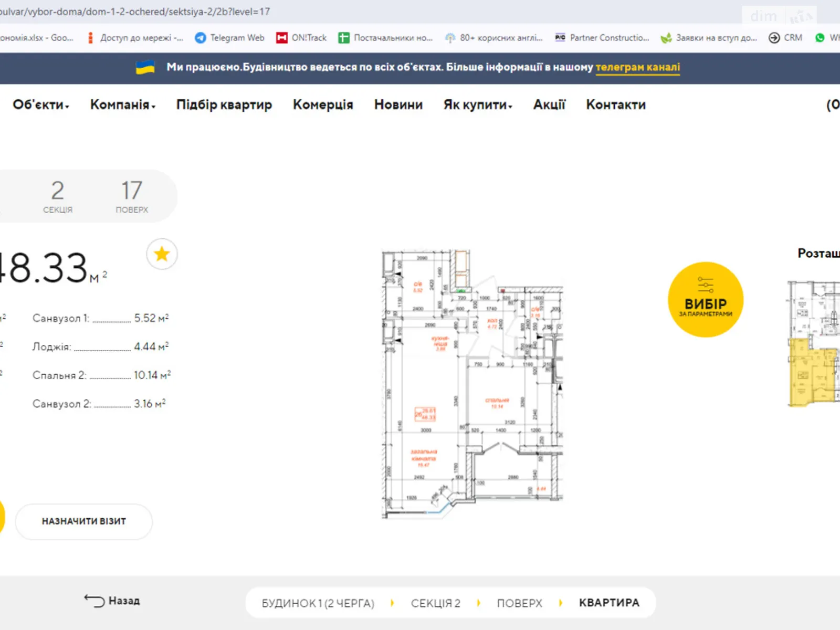Open Контакти menu item
This screenshot has width=840, height=630.
616,105
